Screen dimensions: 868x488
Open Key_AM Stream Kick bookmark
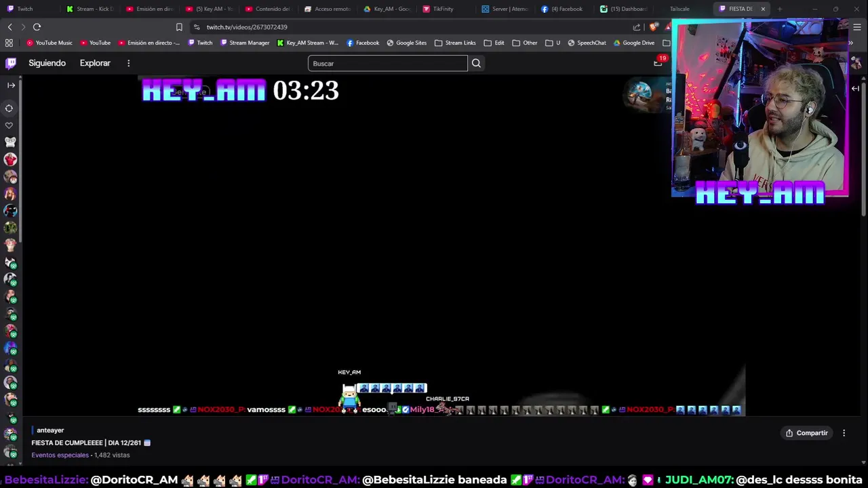pyautogui.click(x=307, y=43)
